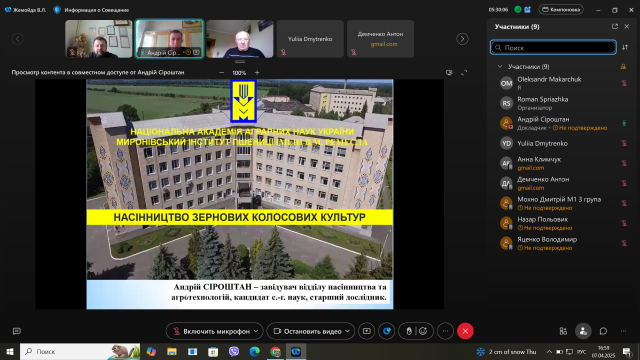Stop camera with Остановить видео

(308, 331)
